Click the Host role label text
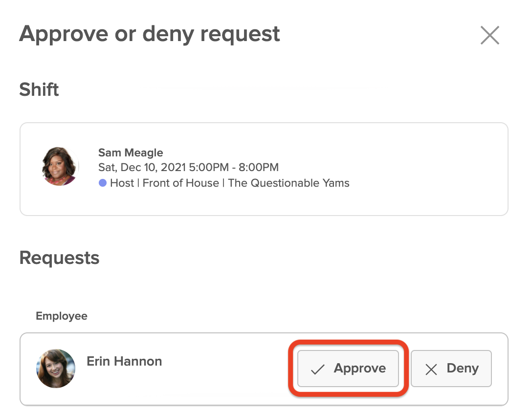The width and height of the screenshot is (532, 414). (x=122, y=183)
